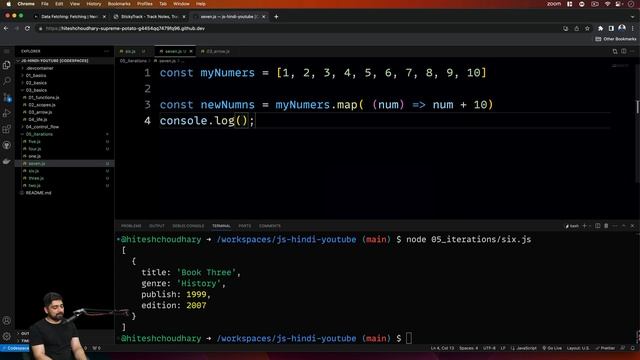Open the Bookmarks menu in macOS menu bar

point(119,4)
